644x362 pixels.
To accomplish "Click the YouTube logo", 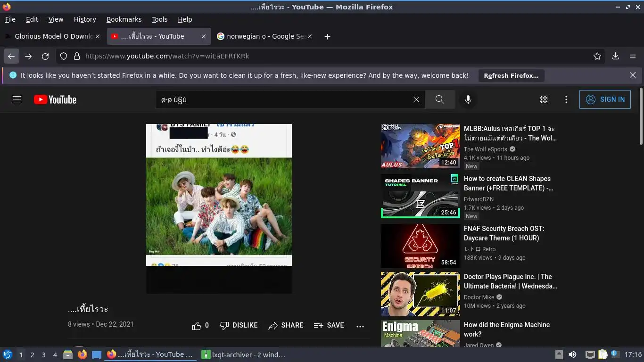I will pyautogui.click(x=55, y=99).
